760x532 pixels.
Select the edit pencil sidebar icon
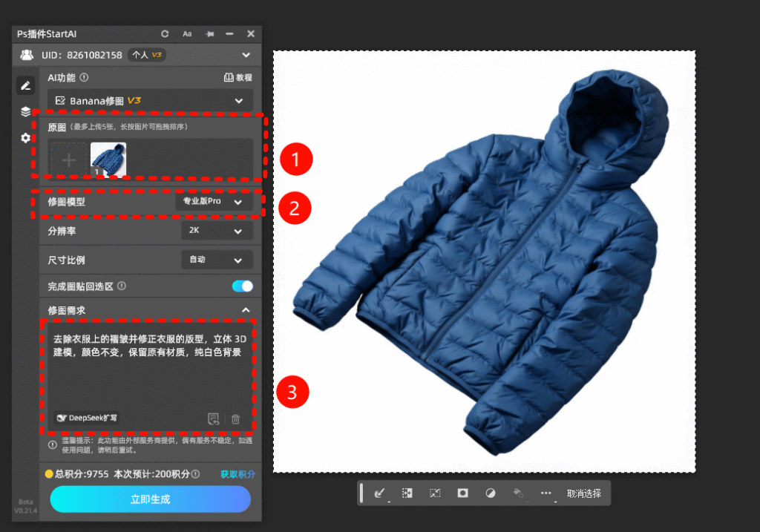point(26,86)
